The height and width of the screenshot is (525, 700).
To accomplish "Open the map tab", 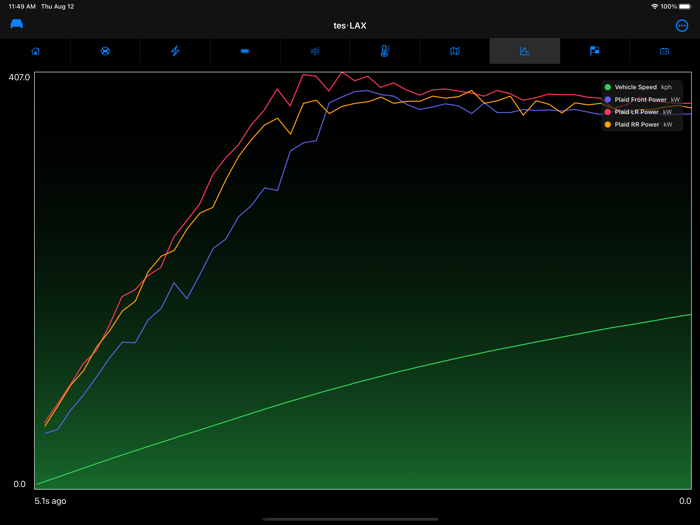I will 455,51.
